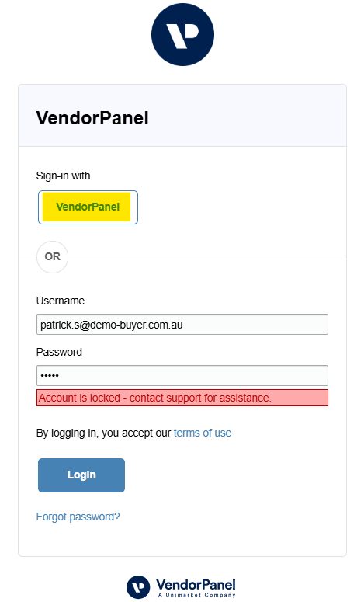Click the Sign-in with label
Screen dimensions: 364x602
point(64,176)
